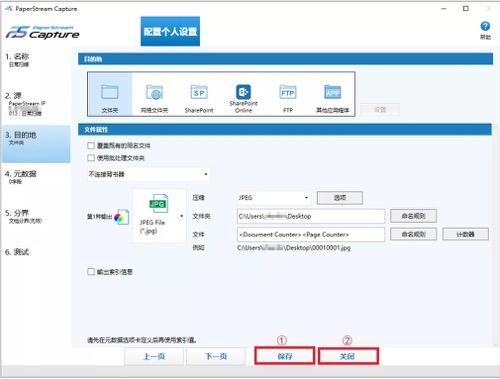The image size is (500, 379).
Task: Open the 不连接符书籍 dropdown
Action: pyautogui.click(x=149, y=174)
